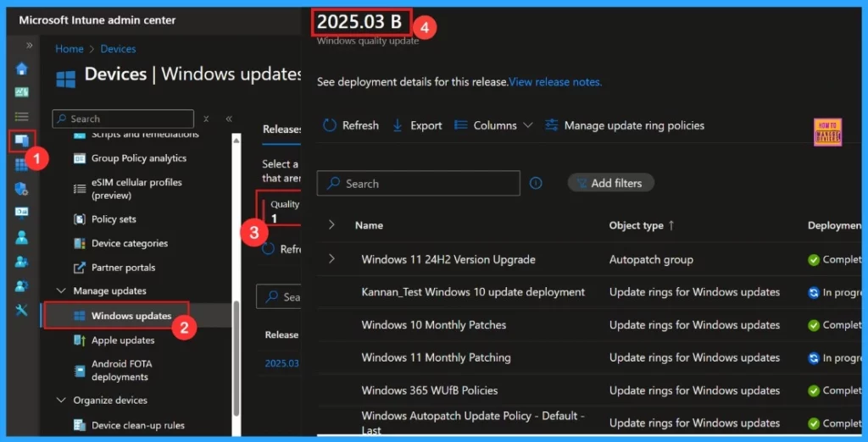Image resolution: width=868 pixels, height=442 pixels.
Task: Sort by the Name column header
Action: 369,226
